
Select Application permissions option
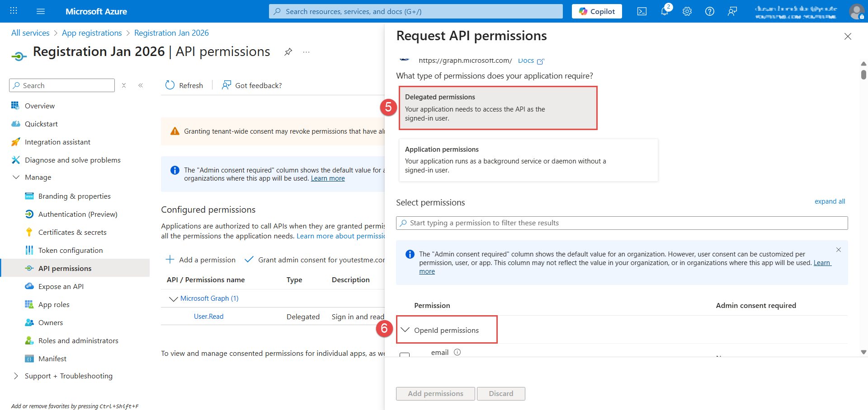click(x=528, y=160)
